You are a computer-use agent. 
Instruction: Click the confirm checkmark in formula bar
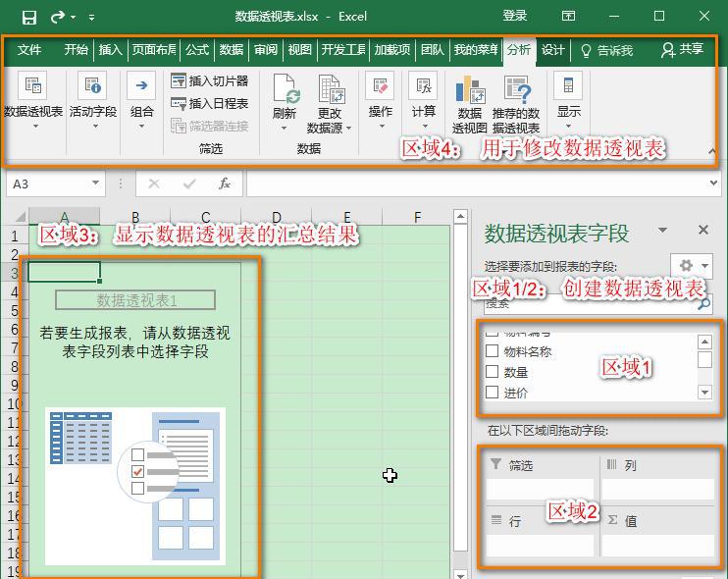point(189,184)
